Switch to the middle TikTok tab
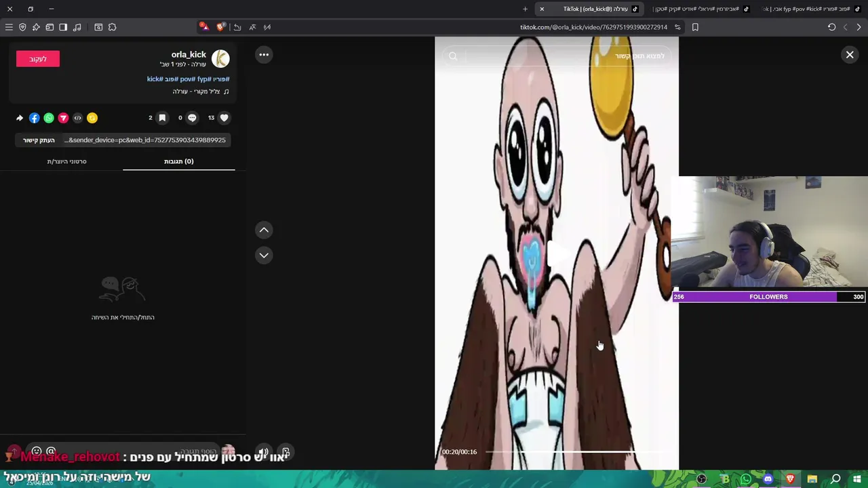Screen dimensions: 868x488 click(x=700, y=9)
